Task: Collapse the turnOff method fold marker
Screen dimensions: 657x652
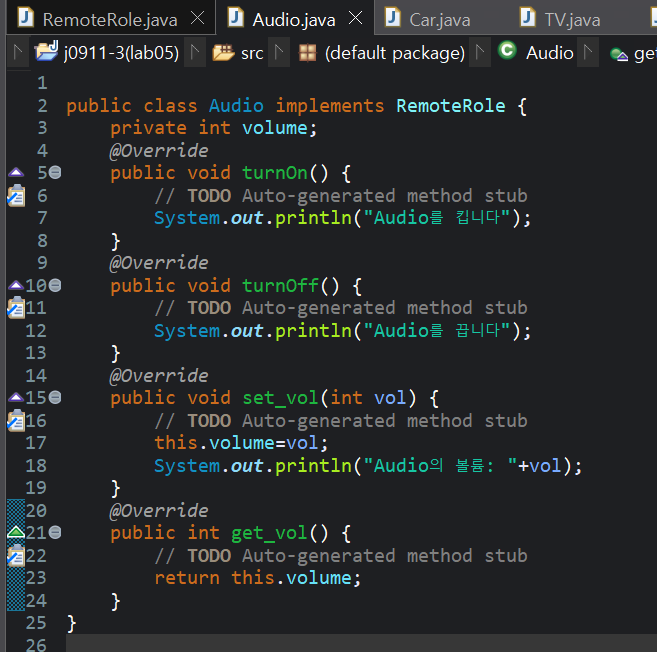Action: [x=55, y=285]
